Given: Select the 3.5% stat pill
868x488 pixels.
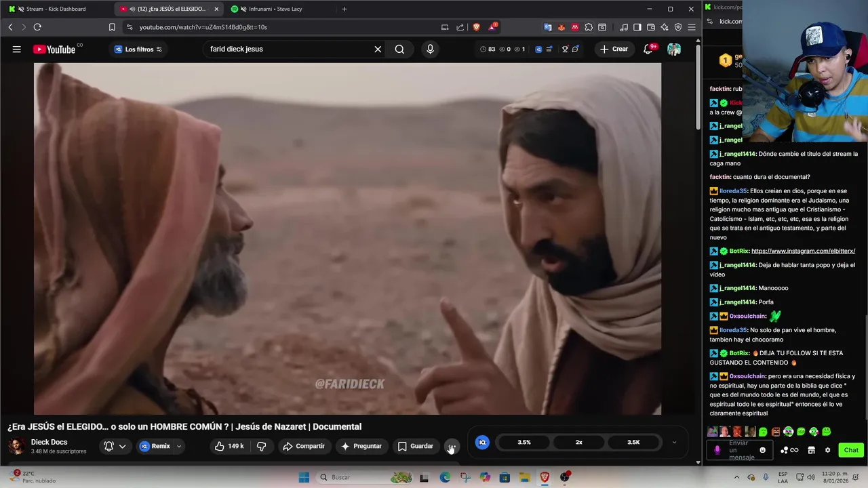Looking at the screenshot, I should (x=524, y=442).
